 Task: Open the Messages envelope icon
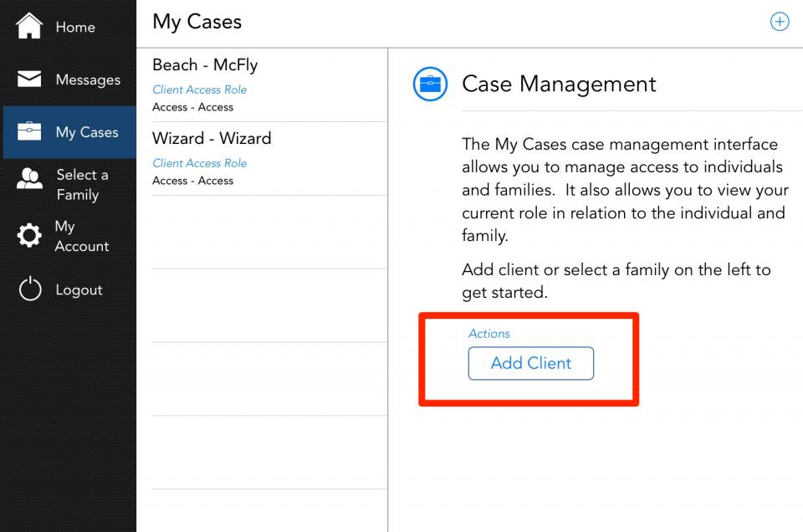[29, 79]
